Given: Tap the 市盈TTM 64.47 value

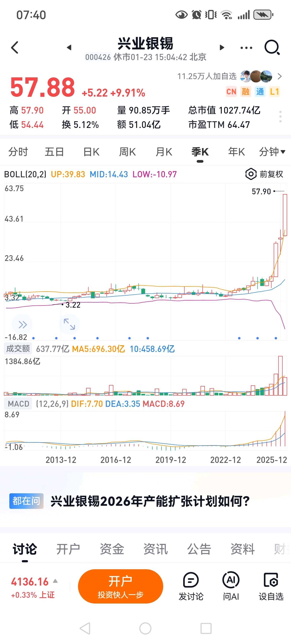Looking at the screenshot, I should pyautogui.click(x=219, y=125).
